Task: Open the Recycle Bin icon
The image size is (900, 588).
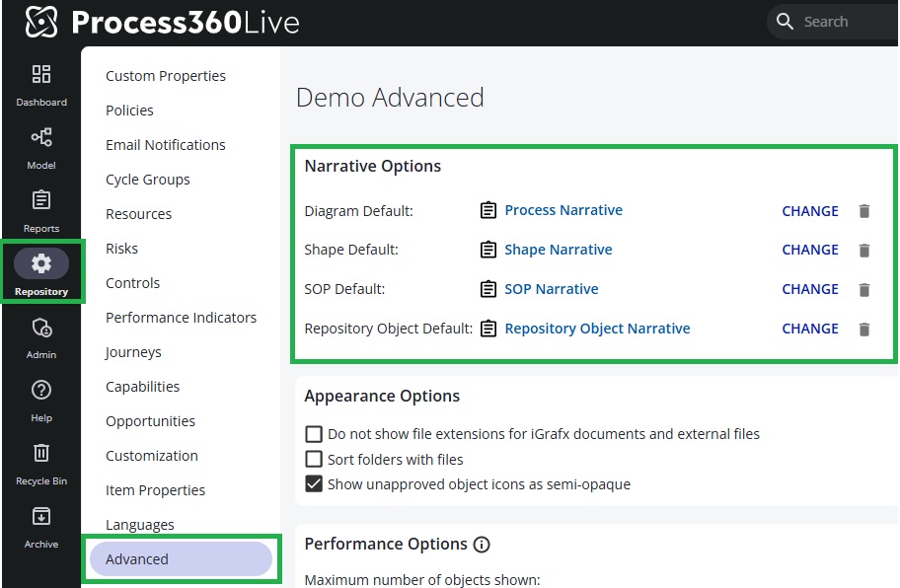Action: point(40,454)
